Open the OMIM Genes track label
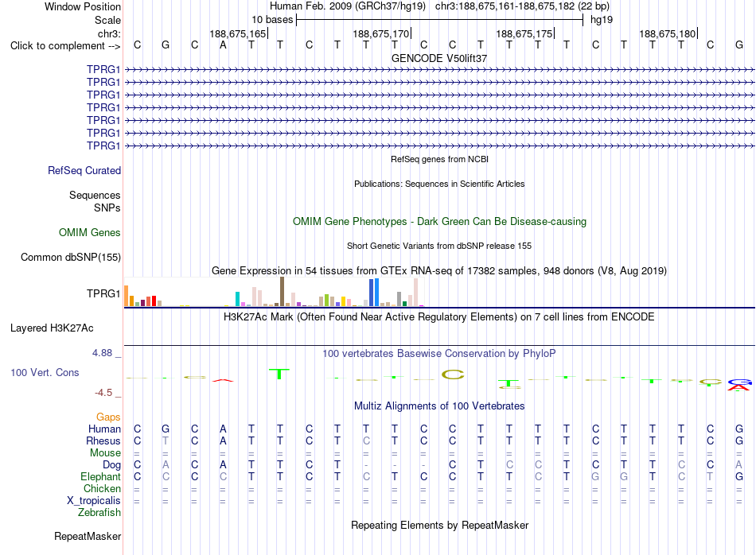 click(90, 233)
